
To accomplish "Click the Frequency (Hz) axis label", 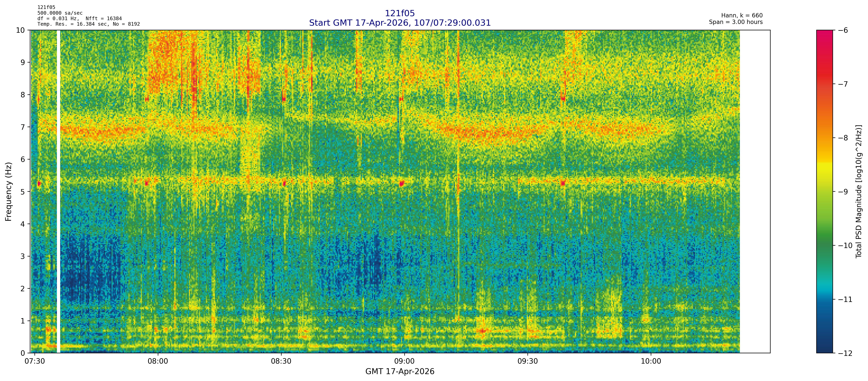I will pos(8,192).
